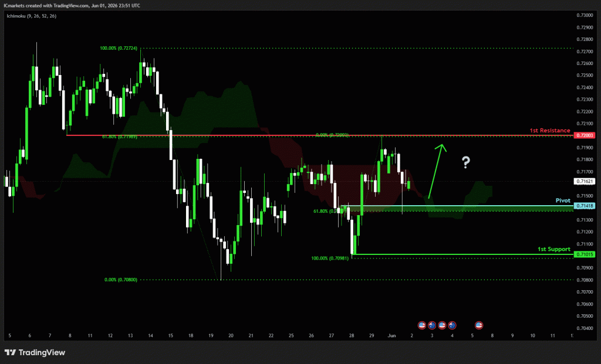Select the green upward arrow drawing

(x=437, y=171)
